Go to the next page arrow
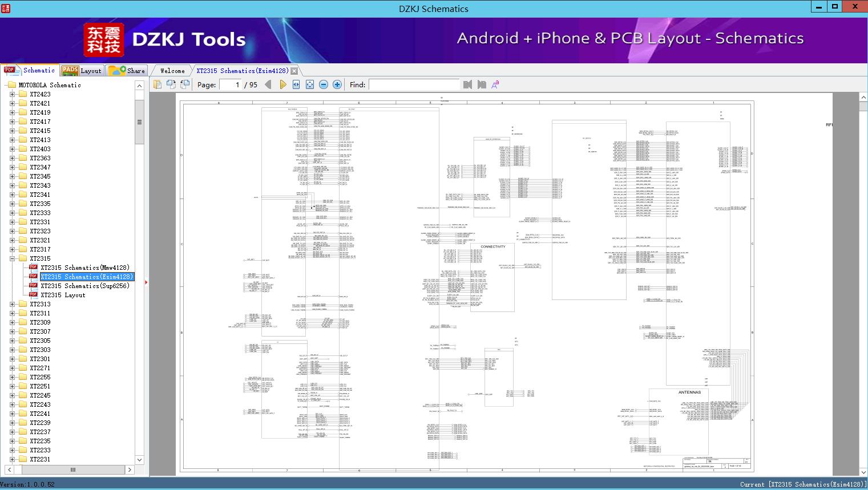Screen dimensions: 868x490 [x=282, y=84]
